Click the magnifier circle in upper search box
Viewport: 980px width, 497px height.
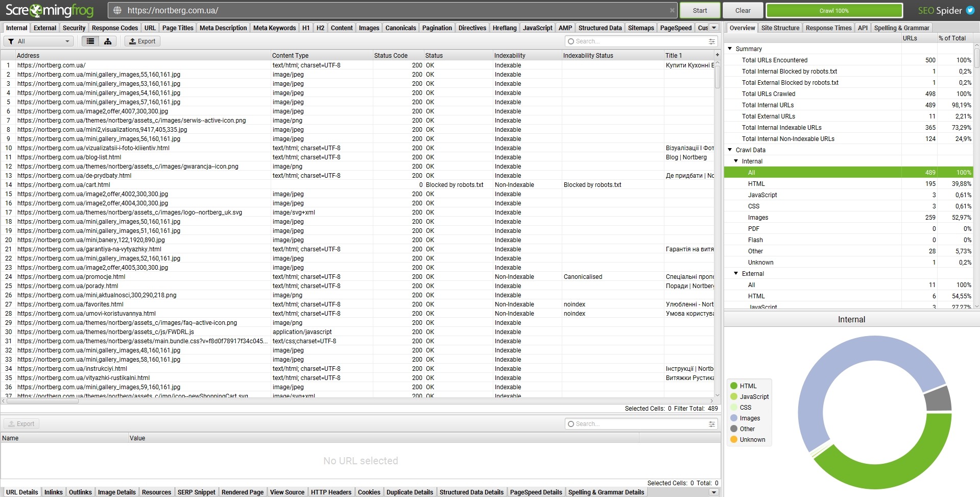(x=571, y=41)
